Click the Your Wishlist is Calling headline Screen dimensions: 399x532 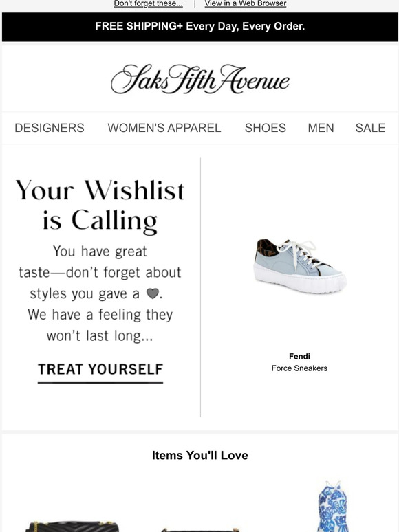(100, 205)
